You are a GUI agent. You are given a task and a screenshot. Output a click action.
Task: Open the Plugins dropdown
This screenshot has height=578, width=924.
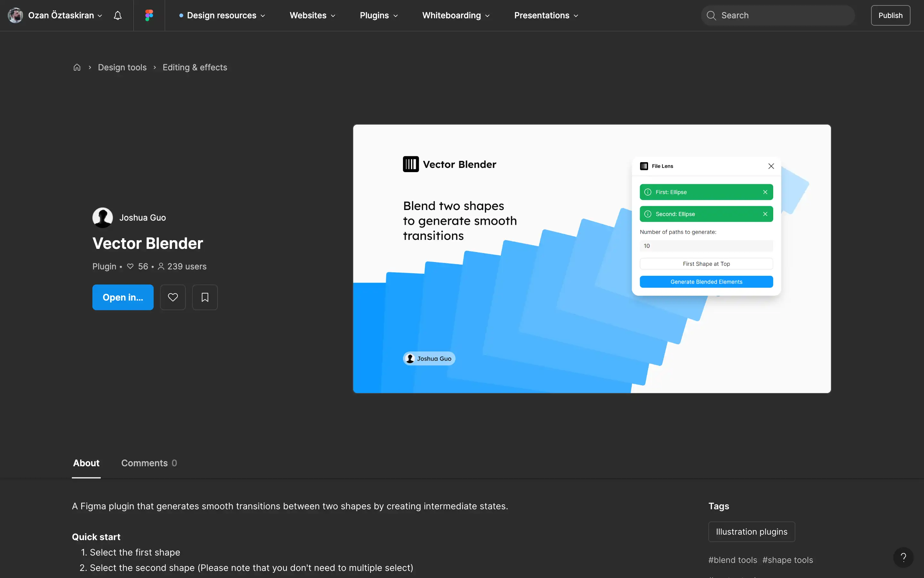pos(379,15)
